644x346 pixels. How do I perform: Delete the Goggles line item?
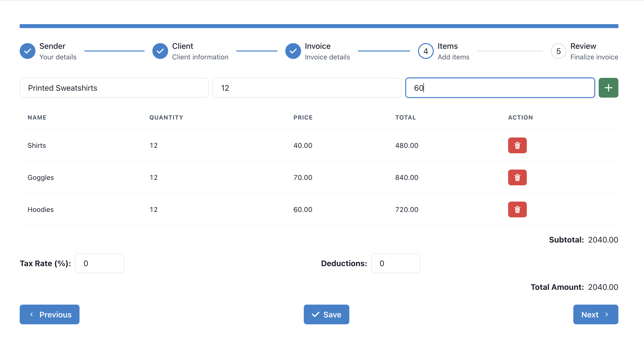(517, 177)
